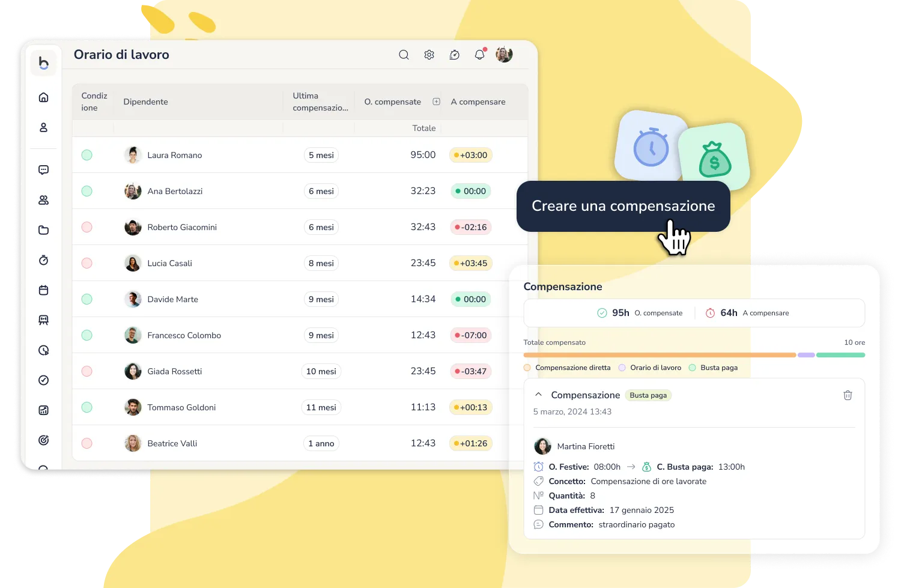Click 'Martina Fioretti' in the compensation card
The width and height of the screenshot is (901, 588).
(x=586, y=446)
